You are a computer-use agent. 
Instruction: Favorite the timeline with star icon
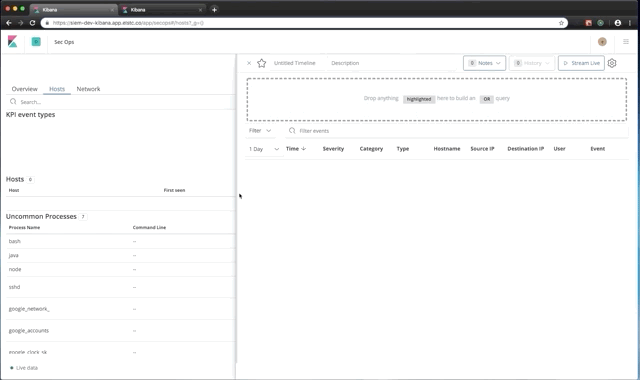coord(262,63)
